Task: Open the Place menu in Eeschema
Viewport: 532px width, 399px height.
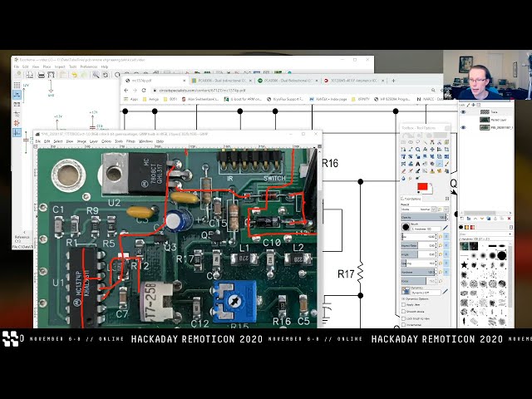Action: (47, 66)
